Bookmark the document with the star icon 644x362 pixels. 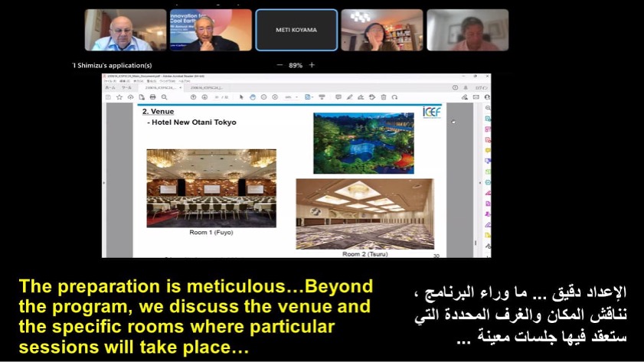(121, 97)
